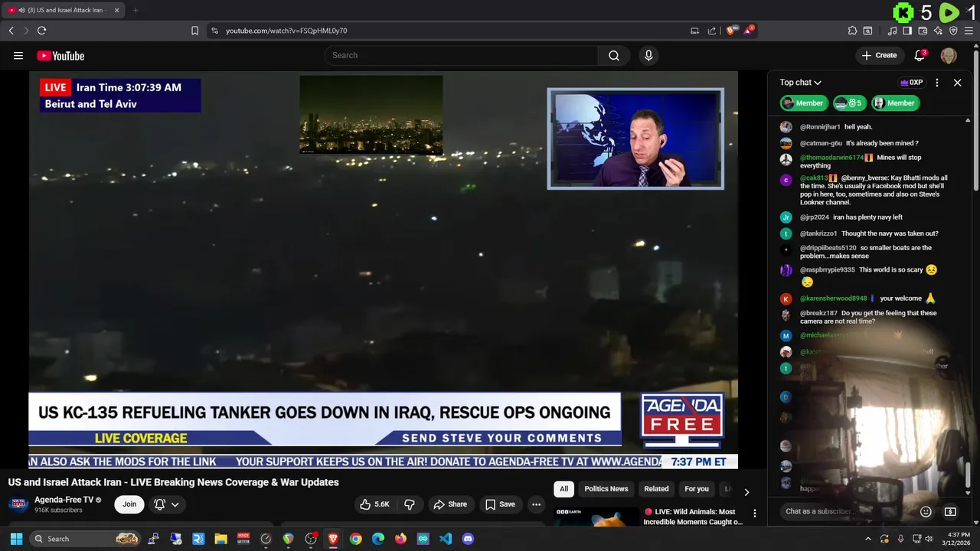Open the Brave Wallet icon
The width and height of the screenshot is (980, 551).
tap(923, 31)
